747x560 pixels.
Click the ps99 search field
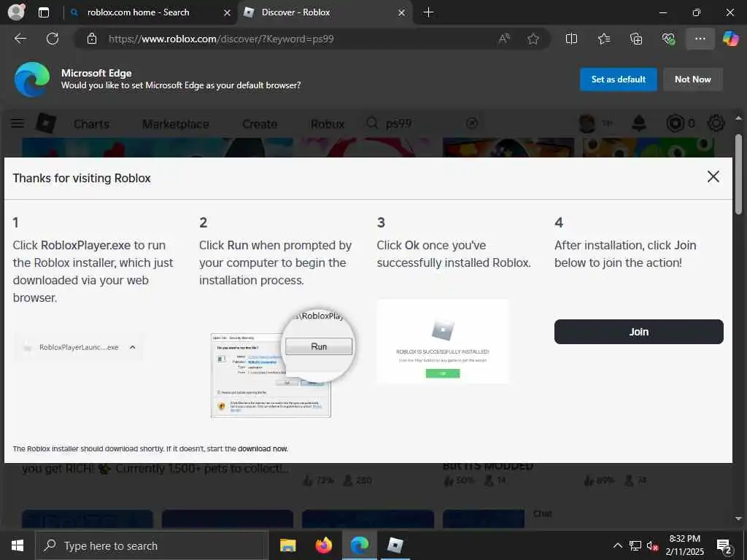click(x=422, y=124)
